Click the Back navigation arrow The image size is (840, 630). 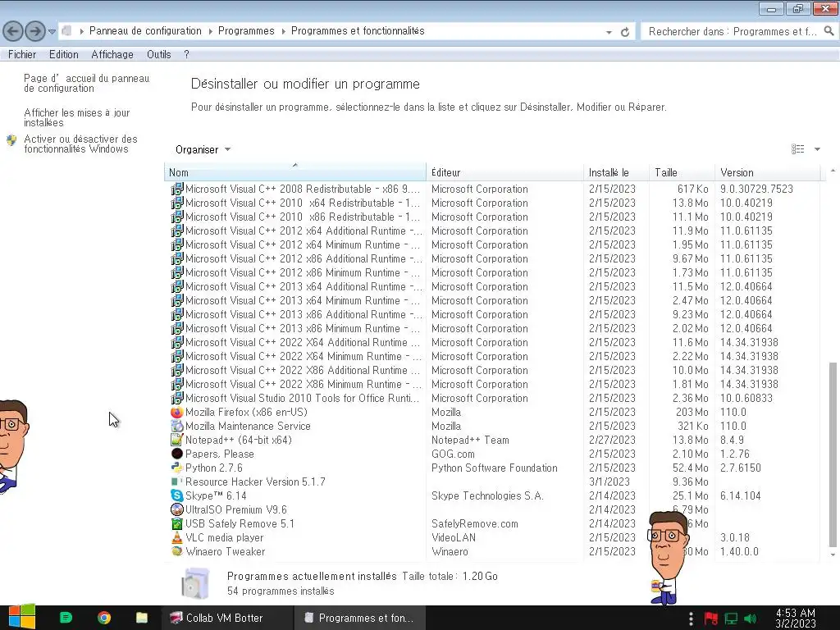[x=13, y=31]
